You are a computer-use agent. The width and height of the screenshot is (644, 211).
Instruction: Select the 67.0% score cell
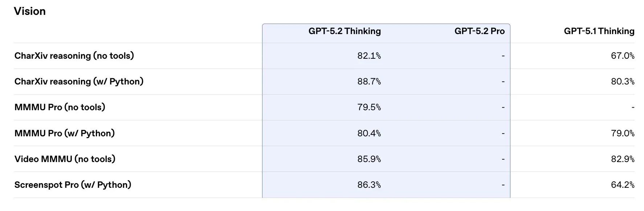pyautogui.click(x=622, y=56)
